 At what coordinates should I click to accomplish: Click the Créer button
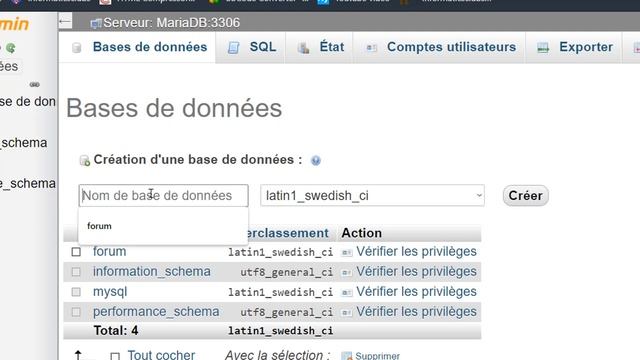tap(525, 196)
